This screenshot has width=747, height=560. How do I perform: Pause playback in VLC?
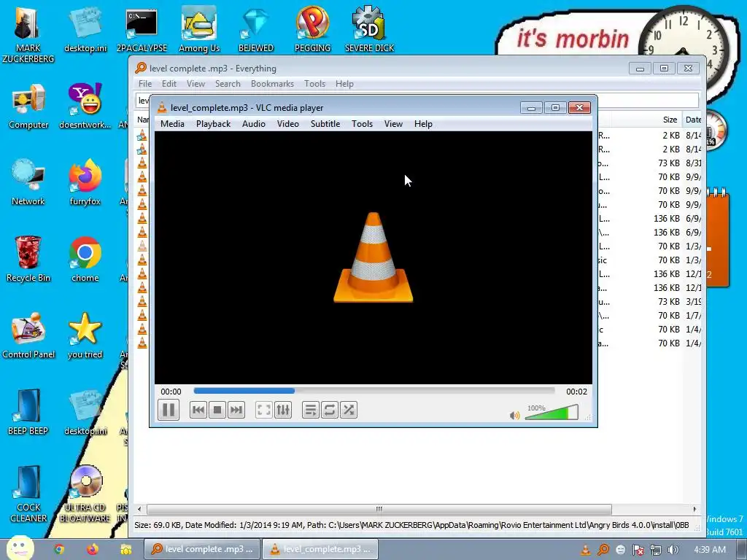pos(169,410)
